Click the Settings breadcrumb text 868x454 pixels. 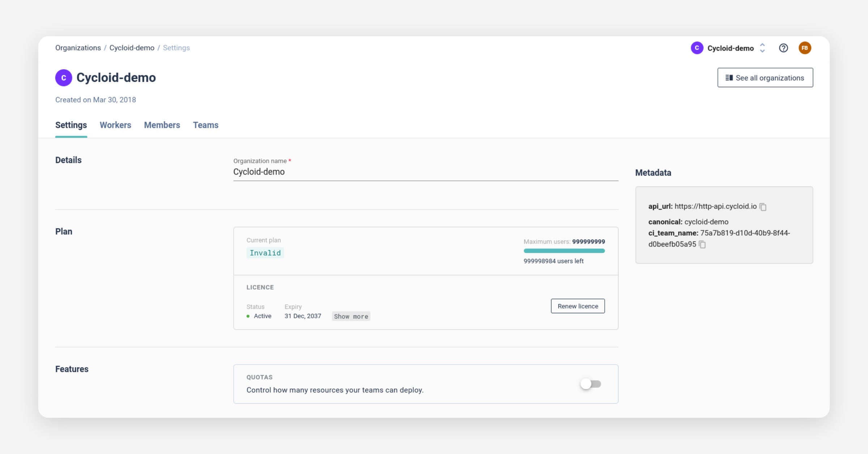[176, 48]
